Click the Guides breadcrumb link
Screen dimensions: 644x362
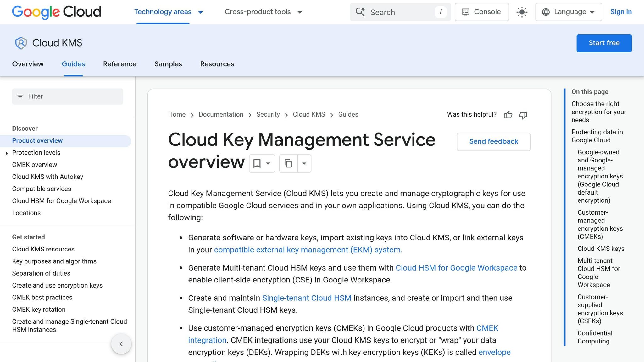348,115
